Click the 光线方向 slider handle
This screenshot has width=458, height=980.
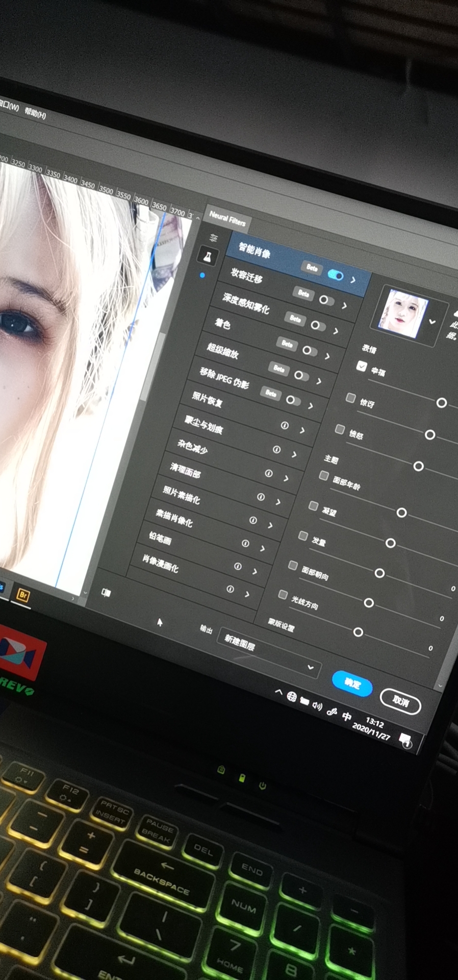[359, 632]
